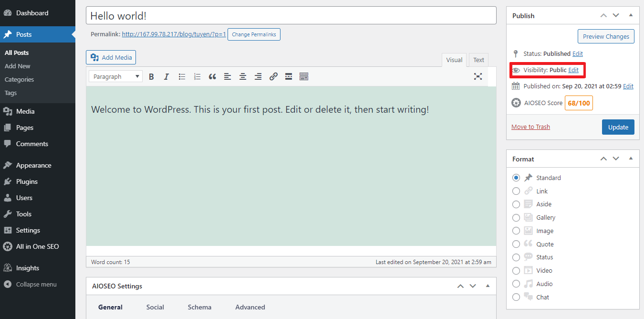This screenshot has width=644, height=319.
Task: Select Status post format
Action: tap(516, 257)
